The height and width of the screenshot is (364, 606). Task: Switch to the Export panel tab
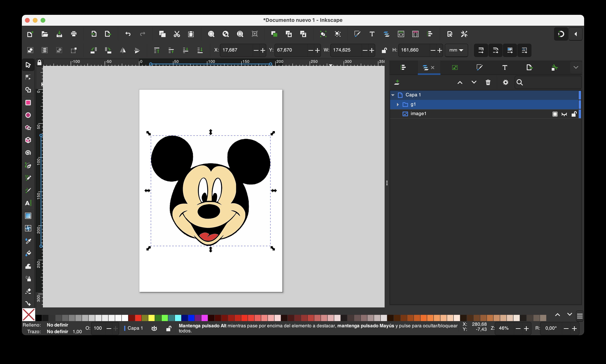[529, 67]
